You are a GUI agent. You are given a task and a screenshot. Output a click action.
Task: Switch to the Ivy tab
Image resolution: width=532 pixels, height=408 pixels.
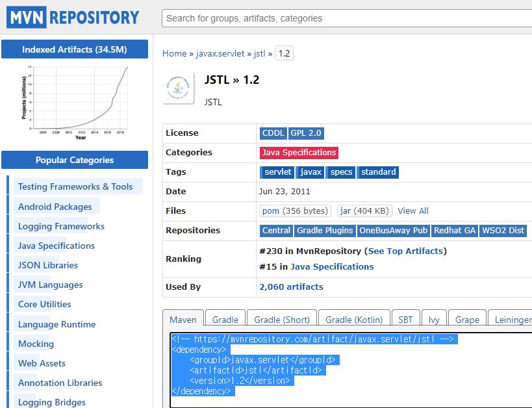434,320
